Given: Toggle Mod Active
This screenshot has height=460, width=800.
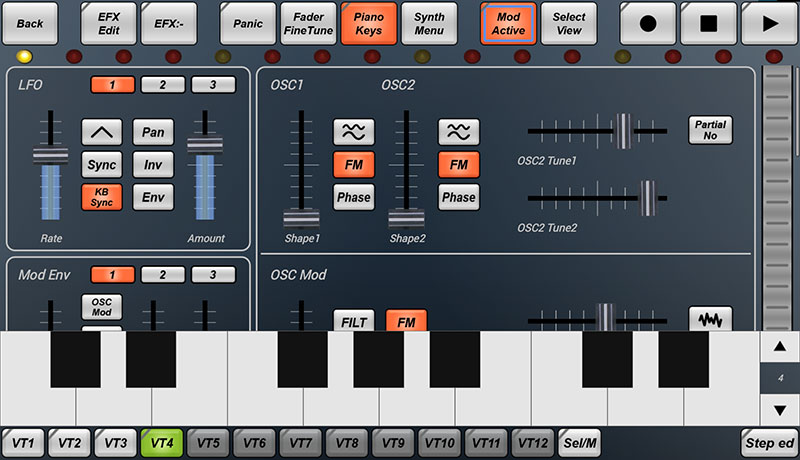Looking at the screenshot, I should coord(508,23).
